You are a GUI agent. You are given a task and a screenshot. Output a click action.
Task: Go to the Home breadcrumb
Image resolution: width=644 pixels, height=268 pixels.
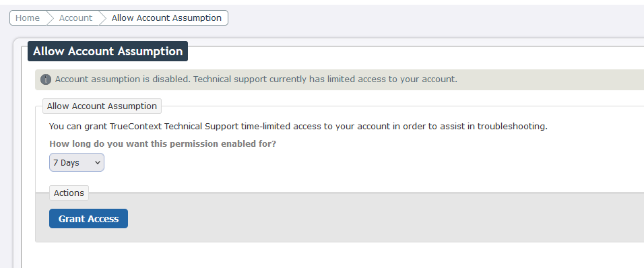28,18
